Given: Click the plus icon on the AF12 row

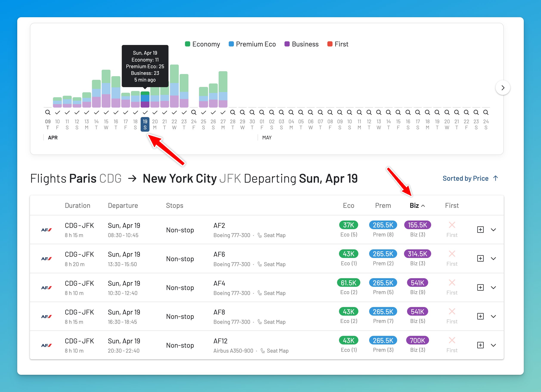Looking at the screenshot, I should pos(480,345).
